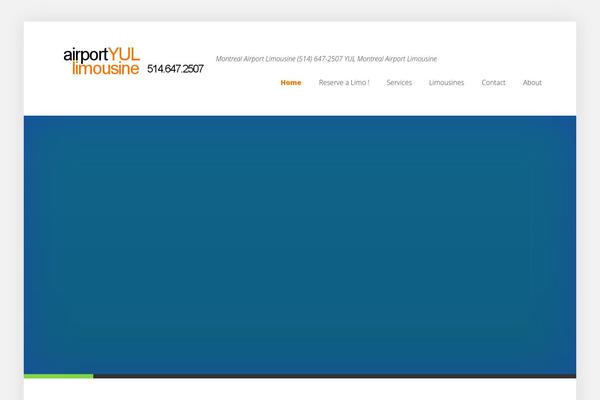Open the Home menu item
The image size is (600, 400).
[x=291, y=83]
